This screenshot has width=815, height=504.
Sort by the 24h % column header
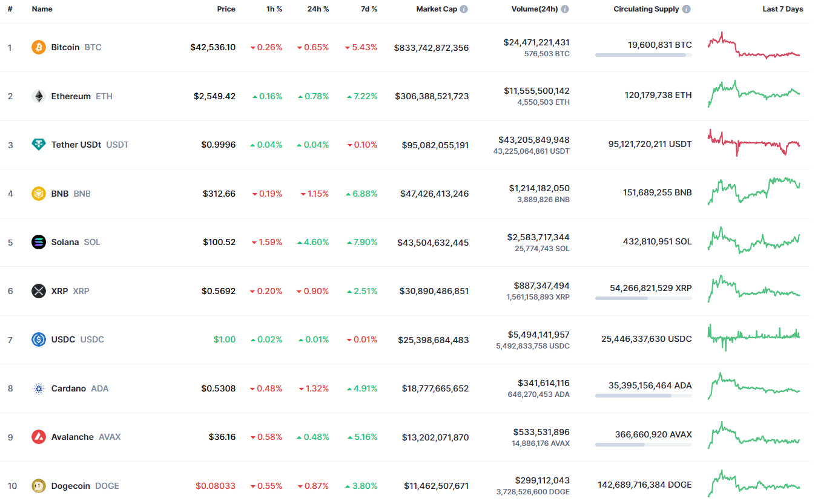[318, 9]
